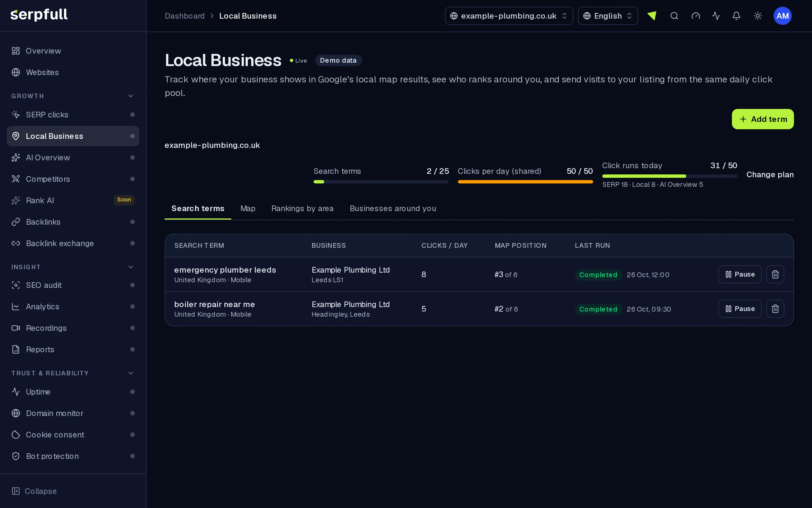Open Bot protection sidebar item
This screenshot has width=812, height=508.
click(x=73, y=456)
